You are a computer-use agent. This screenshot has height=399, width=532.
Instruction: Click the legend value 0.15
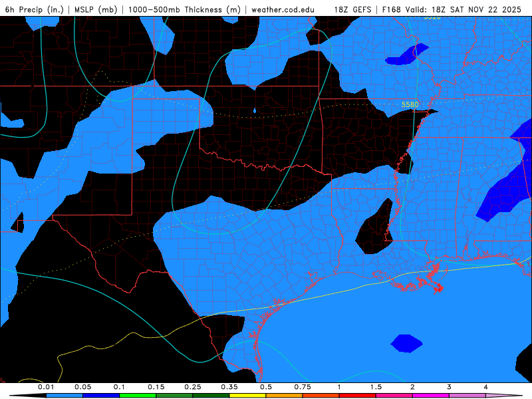156,387
